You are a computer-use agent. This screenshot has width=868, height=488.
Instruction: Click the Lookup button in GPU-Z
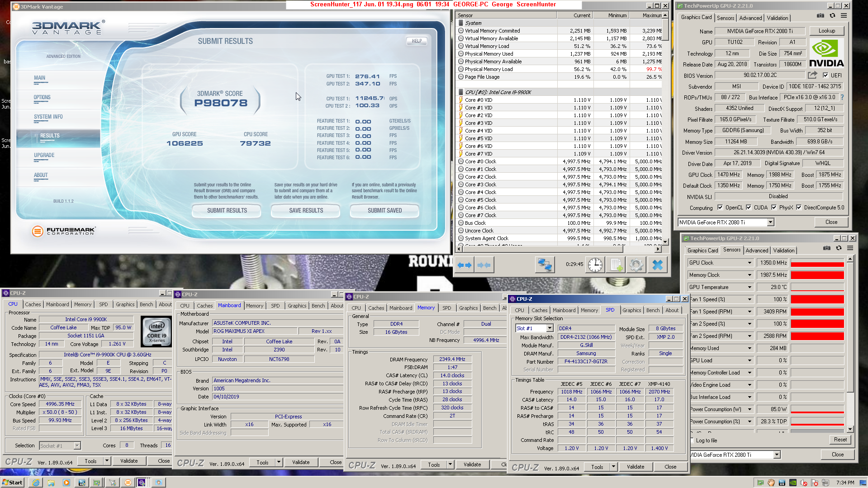coord(826,31)
